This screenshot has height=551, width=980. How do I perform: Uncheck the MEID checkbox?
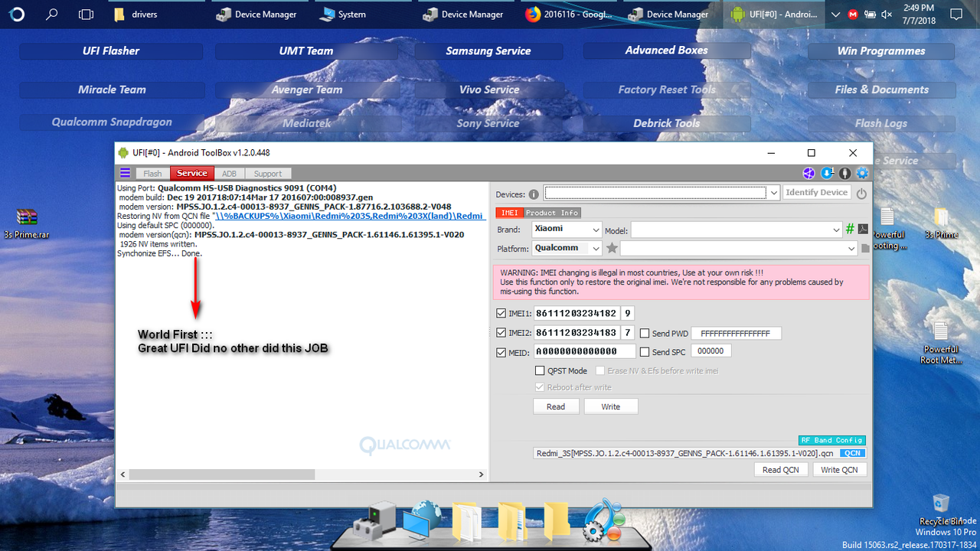coord(501,352)
